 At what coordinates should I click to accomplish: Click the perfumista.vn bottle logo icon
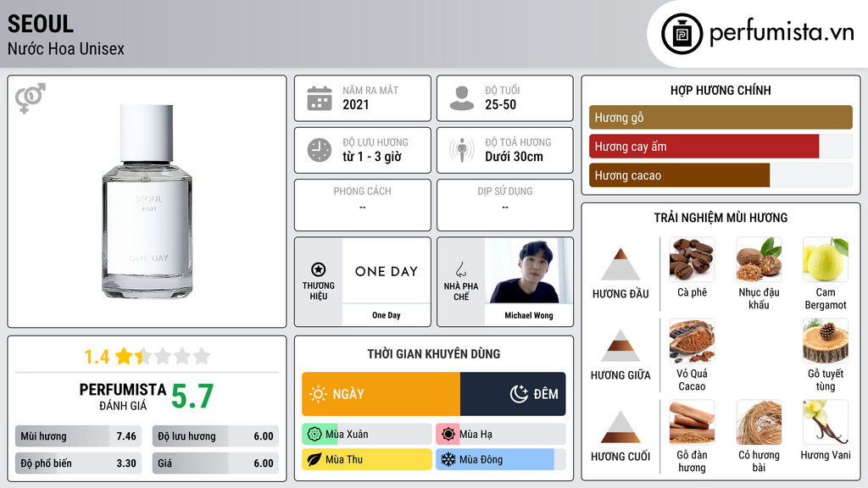tap(682, 34)
